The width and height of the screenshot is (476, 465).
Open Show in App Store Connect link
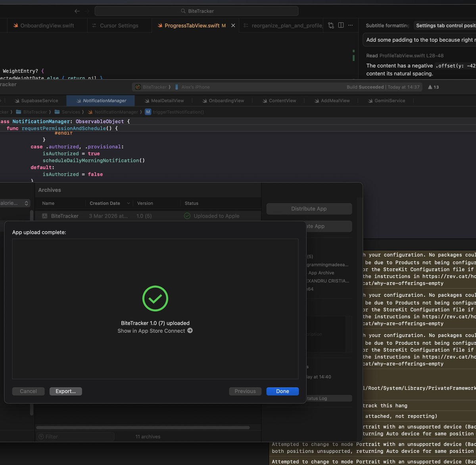point(155,330)
